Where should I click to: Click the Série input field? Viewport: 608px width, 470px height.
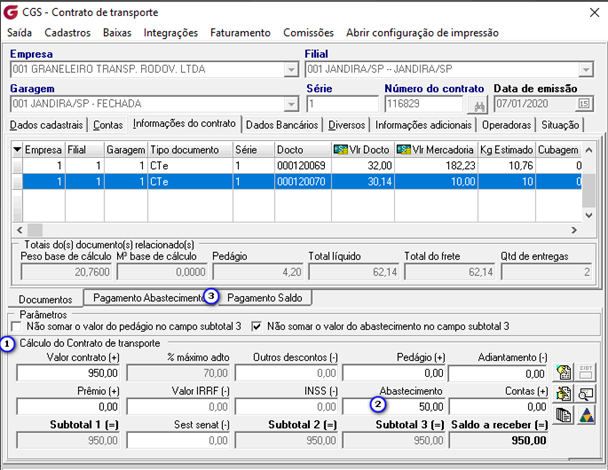point(342,104)
